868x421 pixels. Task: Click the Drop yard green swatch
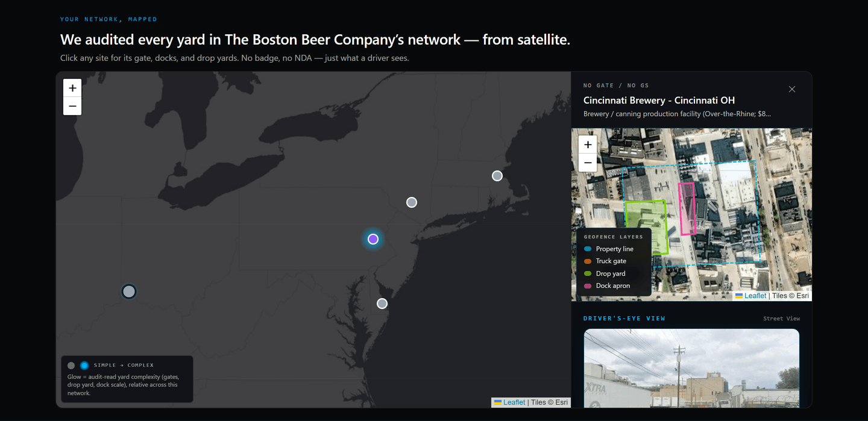588,273
